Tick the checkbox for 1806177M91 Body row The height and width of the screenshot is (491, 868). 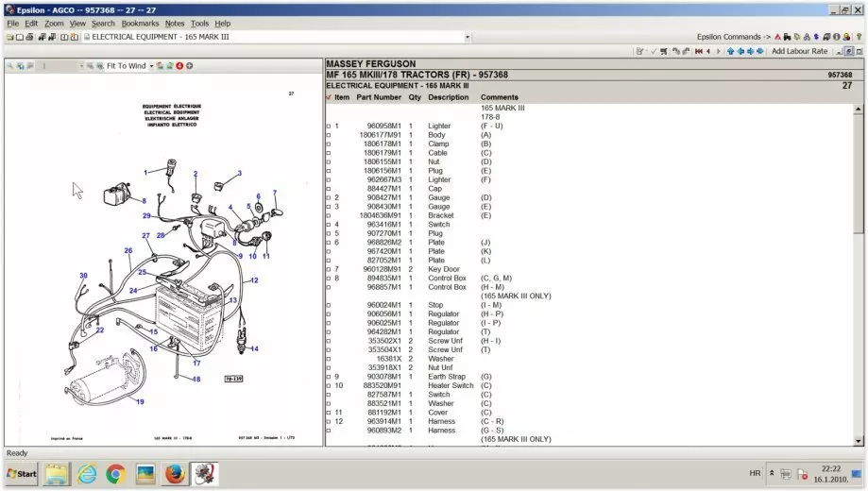pyautogui.click(x=329, y=135)
